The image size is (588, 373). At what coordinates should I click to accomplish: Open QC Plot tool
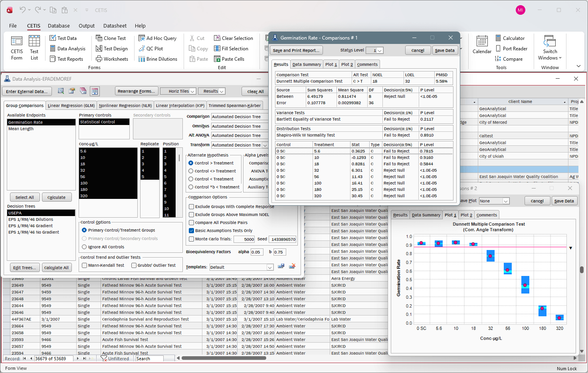pos(151,48)
